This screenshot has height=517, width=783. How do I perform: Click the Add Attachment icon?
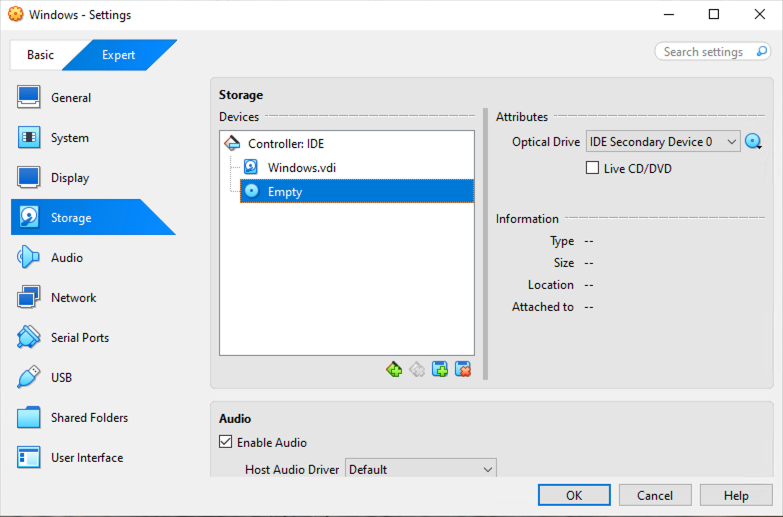pos(440,370)
